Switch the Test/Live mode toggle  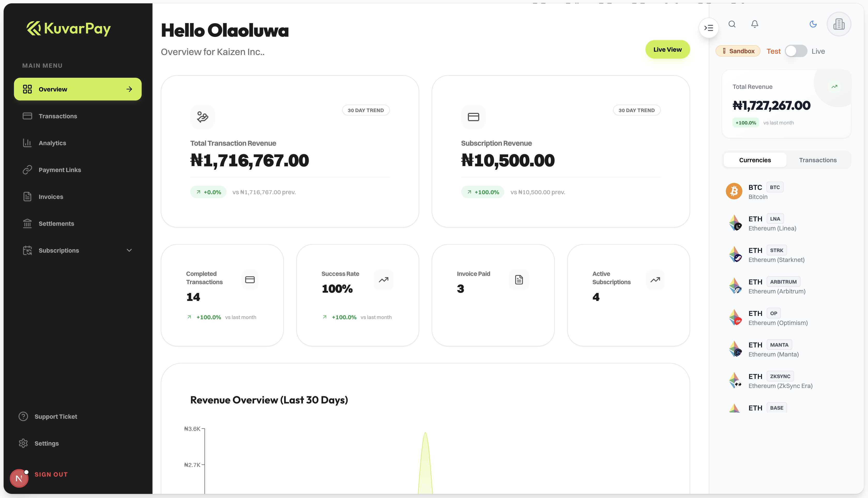[796, 51]
